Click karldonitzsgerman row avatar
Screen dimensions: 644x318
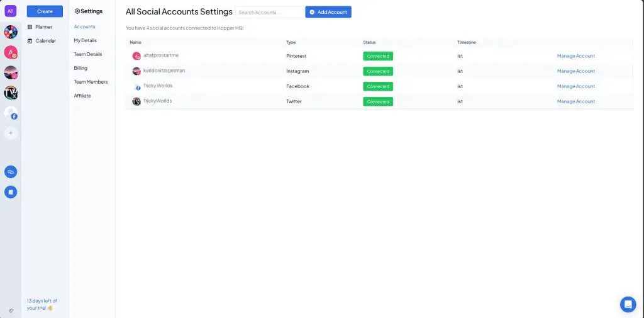[x=136, y=71]
